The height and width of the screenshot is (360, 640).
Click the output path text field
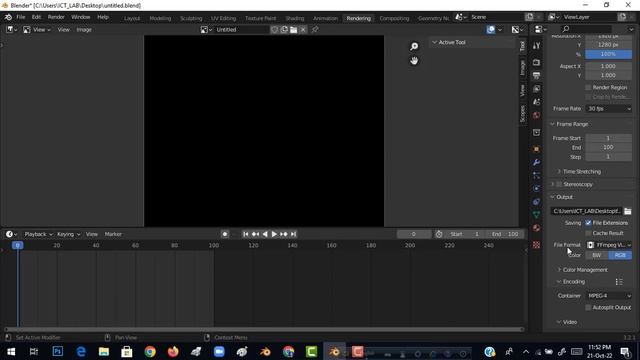pos(586,211)
